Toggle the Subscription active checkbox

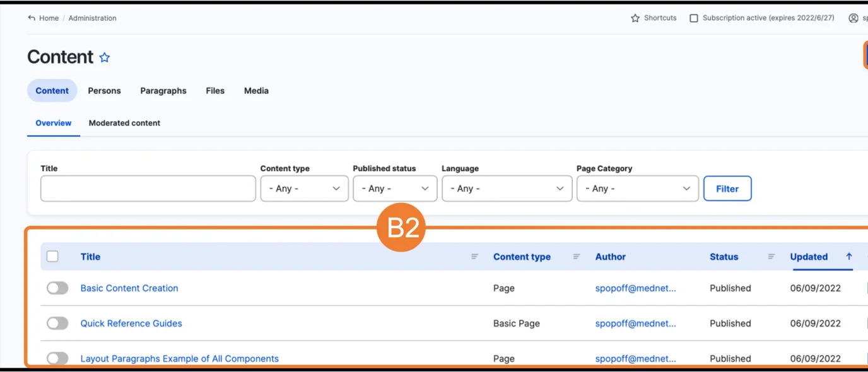point(694,18)
